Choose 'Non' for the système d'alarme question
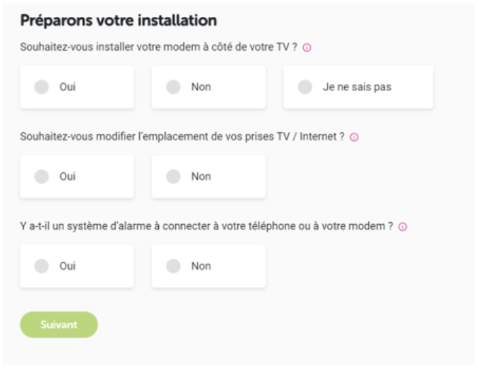Viewport: 480px width, 370px height. [x=209, y=266]
